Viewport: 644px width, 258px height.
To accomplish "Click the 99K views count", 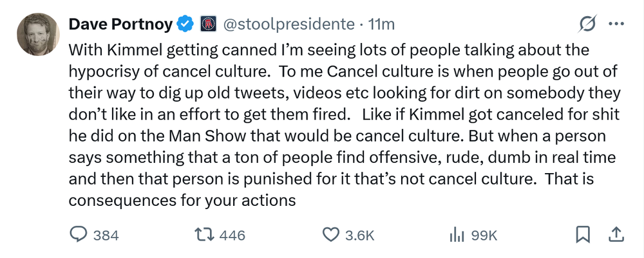I will pyautogui.click(x=484, y=235).
